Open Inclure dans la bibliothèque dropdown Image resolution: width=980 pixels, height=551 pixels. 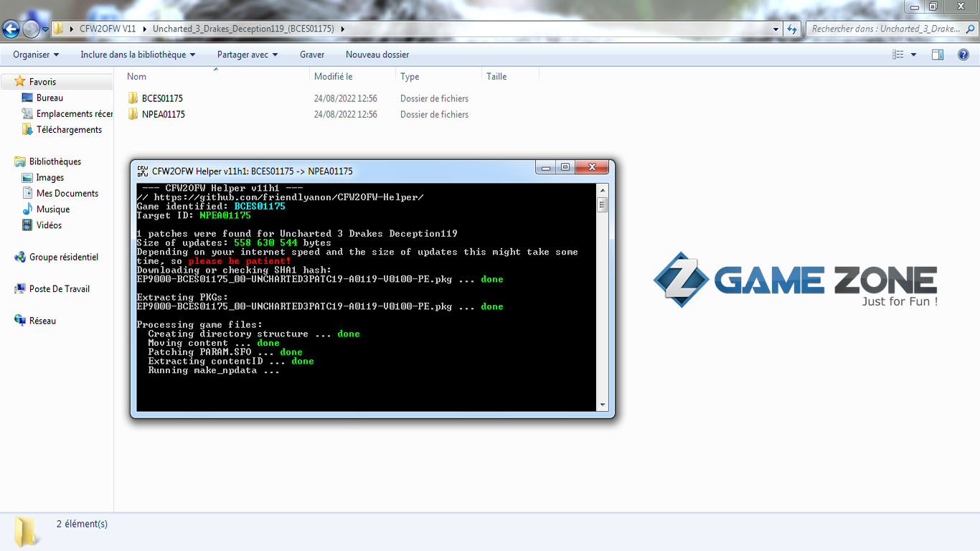click(x=138, y=55)
